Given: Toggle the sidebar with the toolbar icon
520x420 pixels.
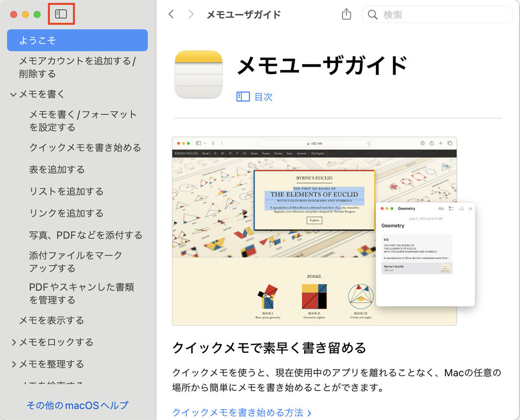Looking at the screenshot, I should pyautogui.click(x=61, y=14).
